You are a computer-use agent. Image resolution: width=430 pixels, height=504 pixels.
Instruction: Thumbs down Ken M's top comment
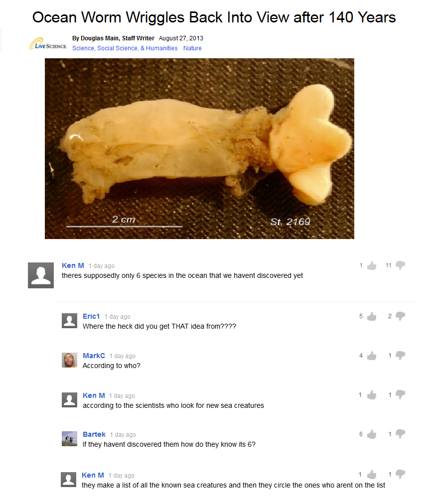coord(401,265)
